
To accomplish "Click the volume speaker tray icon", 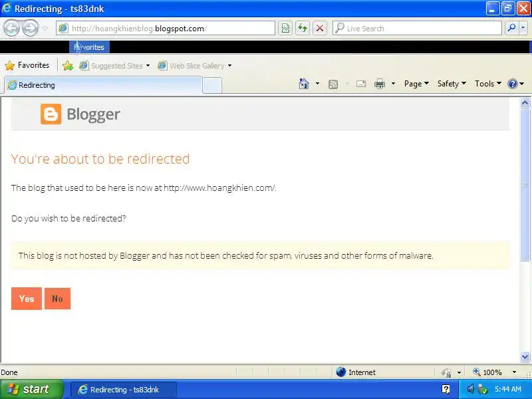I will pyautogui.click(x=470, y=389).
